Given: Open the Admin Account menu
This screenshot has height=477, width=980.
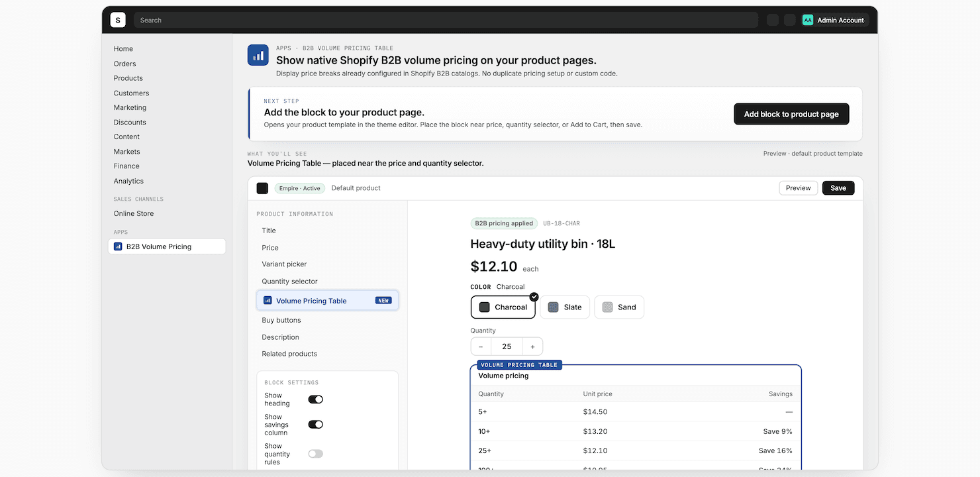Looking at the screenshot, I should click(x=833, y=20).
